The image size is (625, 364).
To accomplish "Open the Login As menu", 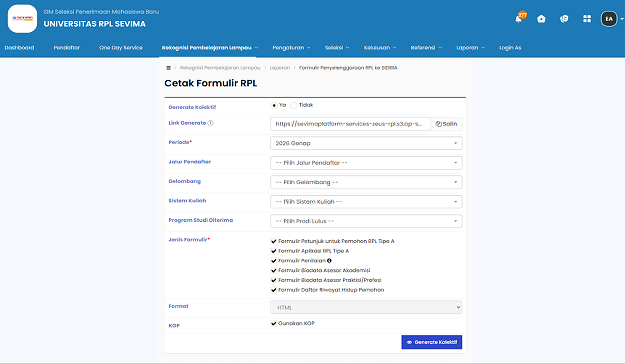I will (x=510, y=48).
